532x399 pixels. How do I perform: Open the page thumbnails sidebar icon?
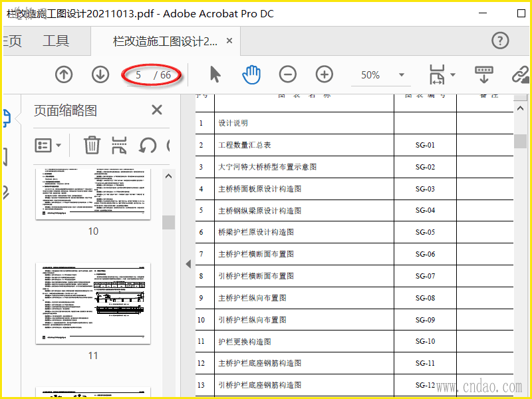(7, 118)
